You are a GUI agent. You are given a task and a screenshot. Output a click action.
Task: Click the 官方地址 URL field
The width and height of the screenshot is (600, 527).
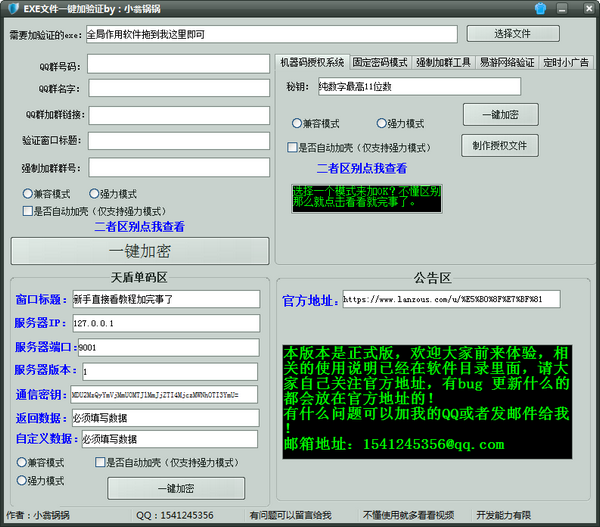click(452, 299)
